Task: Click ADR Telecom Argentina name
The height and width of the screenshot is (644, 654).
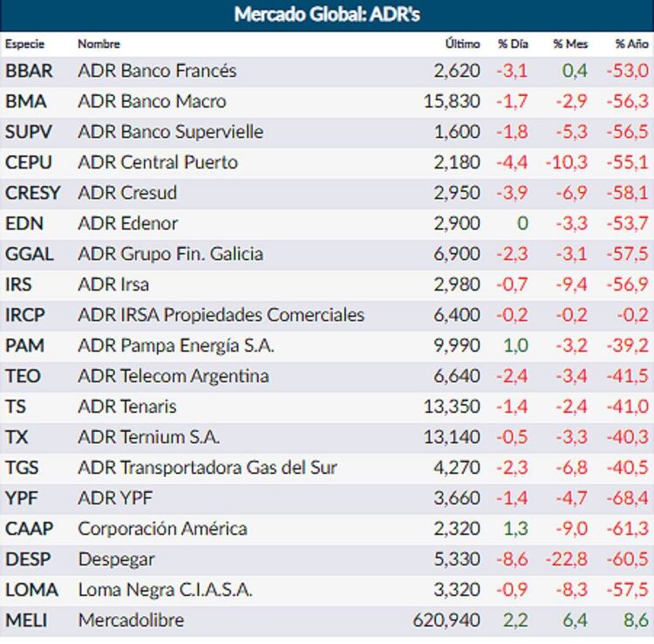Action: click(173, 376)
